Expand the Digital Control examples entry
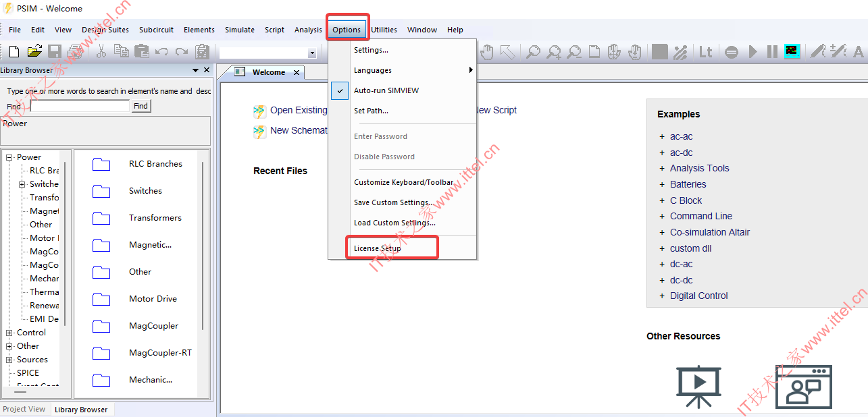Screen dimensions: 868x417 [662, 296]
